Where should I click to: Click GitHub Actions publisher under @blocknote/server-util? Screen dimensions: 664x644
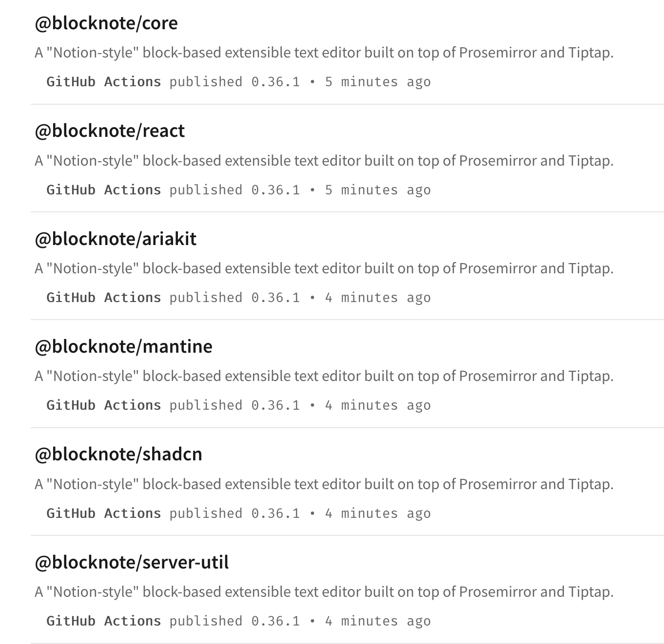[x=103, y=621]
